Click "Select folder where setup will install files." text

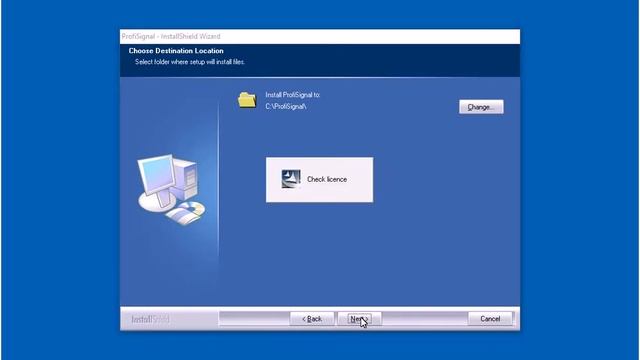pos(190,62)
